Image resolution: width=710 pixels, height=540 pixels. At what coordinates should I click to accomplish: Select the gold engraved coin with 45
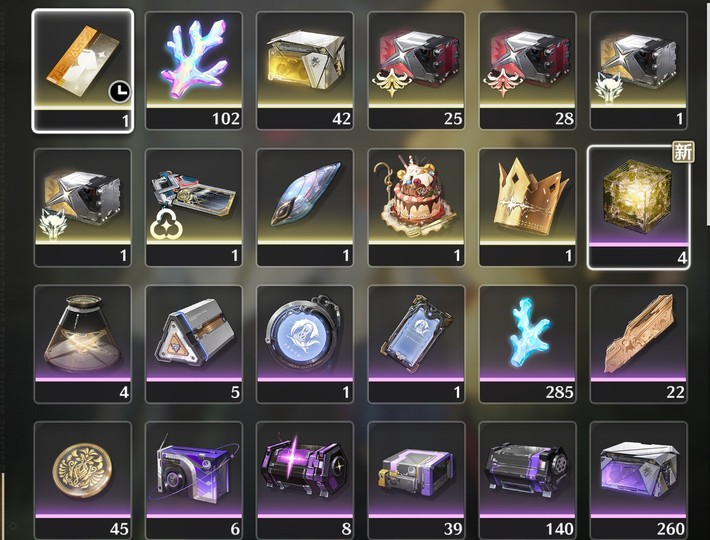[x=82, y=481]
